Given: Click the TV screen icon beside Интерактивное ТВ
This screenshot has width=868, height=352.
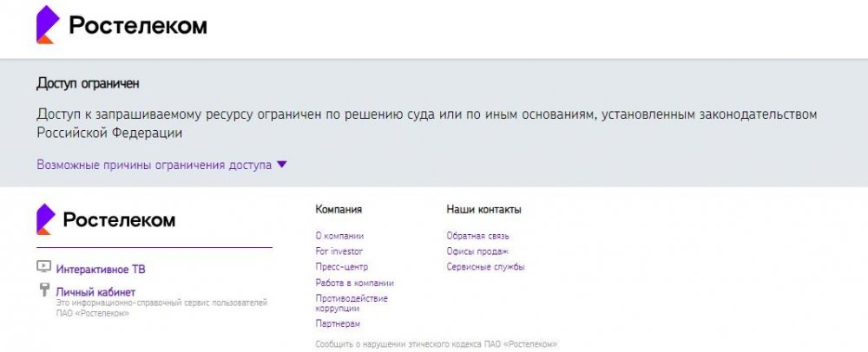Looking at the screenshot, I should (x=43, y=268).
